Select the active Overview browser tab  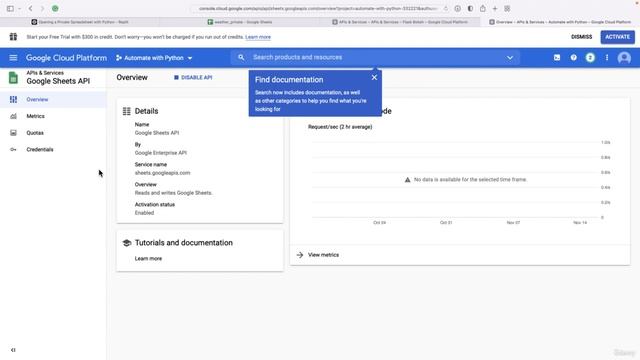coord(560,22)
